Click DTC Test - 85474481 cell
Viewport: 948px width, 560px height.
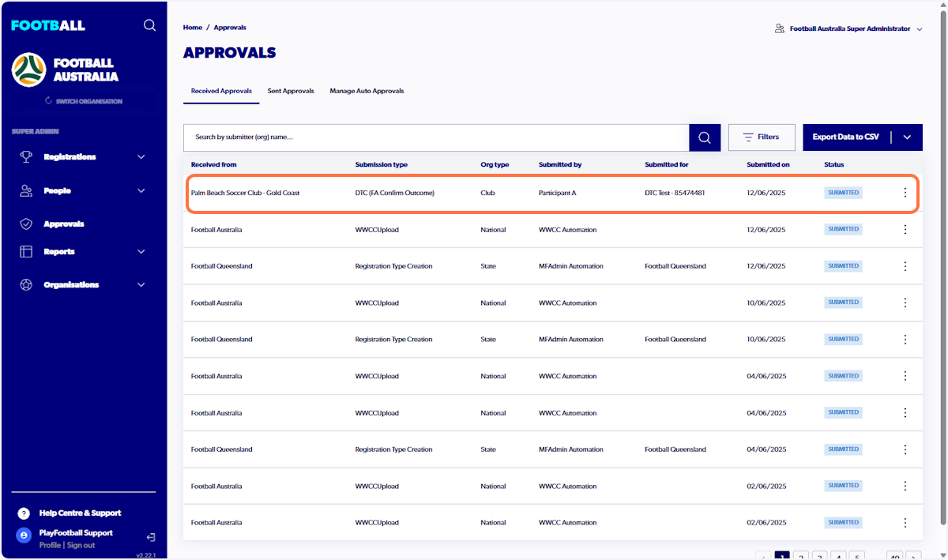tap(675, 193)
